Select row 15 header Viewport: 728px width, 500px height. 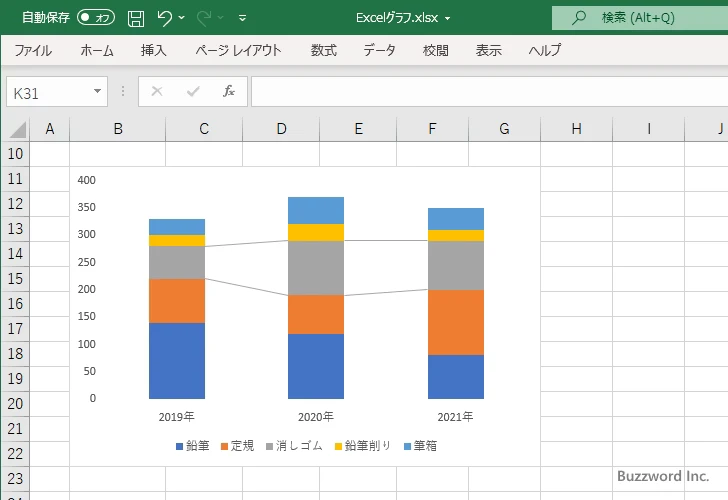click(15, 279)
